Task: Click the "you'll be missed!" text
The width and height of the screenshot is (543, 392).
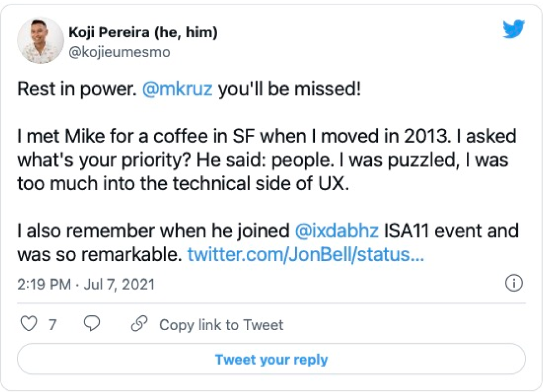Action: click(x=290, y=89)
